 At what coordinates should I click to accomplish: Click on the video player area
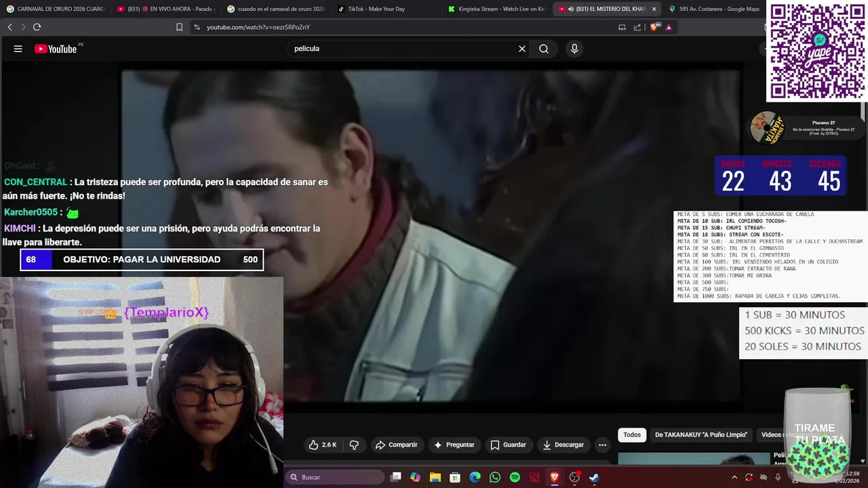click(431, 236)
